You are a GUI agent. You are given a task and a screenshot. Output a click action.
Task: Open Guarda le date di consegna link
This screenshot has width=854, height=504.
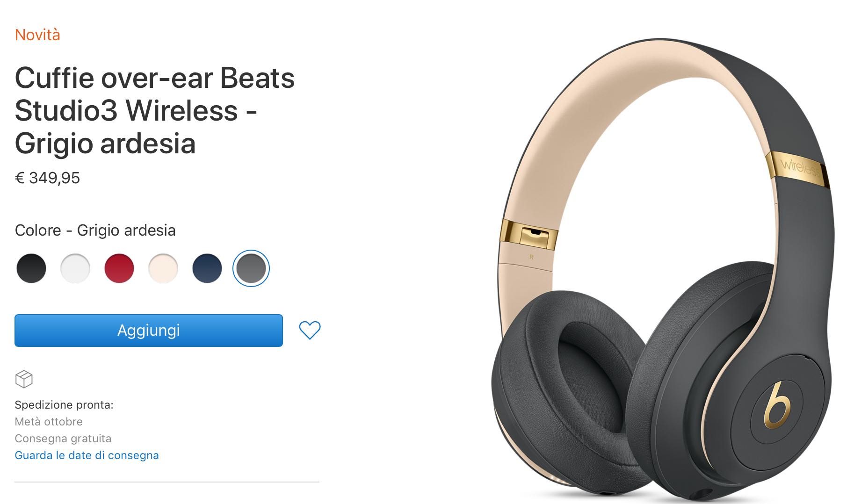pyautogui.click(x=87, y=455)
